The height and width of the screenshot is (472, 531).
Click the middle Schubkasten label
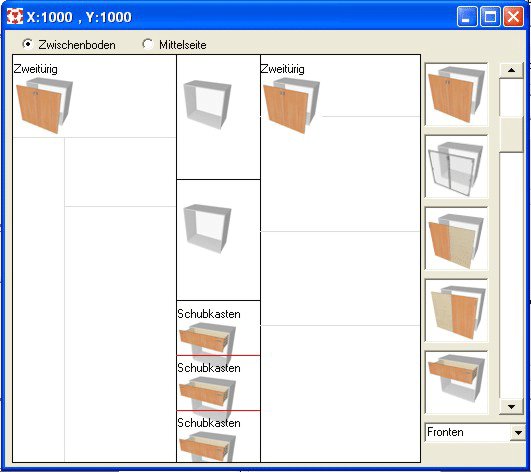click(x=209, y=368)
